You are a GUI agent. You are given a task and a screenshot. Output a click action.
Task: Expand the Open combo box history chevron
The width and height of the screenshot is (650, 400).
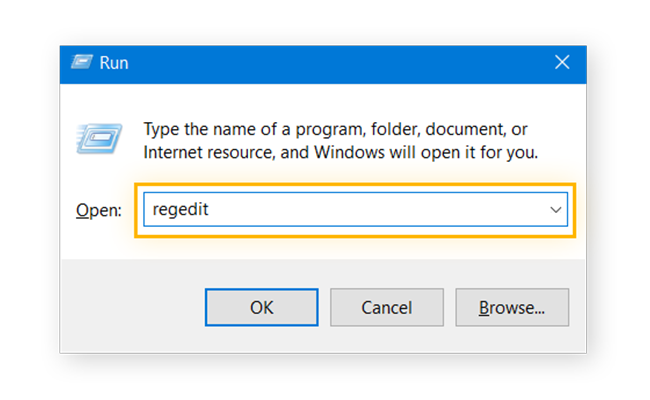click(x=555, y=210)
